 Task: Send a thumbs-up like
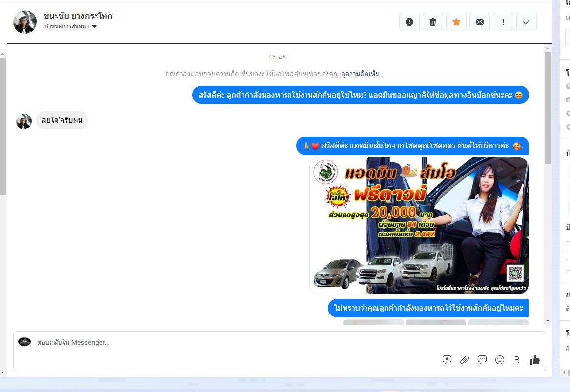535,360
